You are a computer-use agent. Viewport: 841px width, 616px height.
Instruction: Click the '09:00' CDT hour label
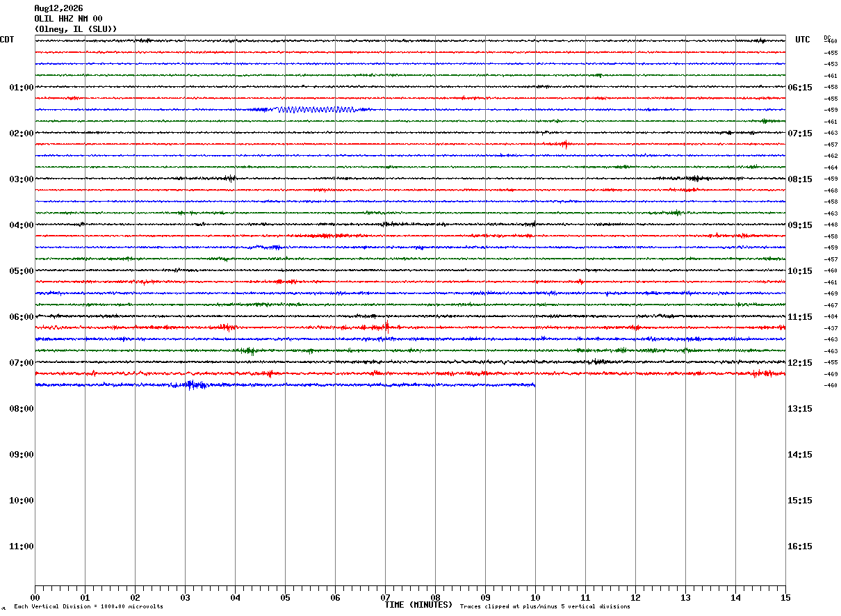[x=22, y=455]
